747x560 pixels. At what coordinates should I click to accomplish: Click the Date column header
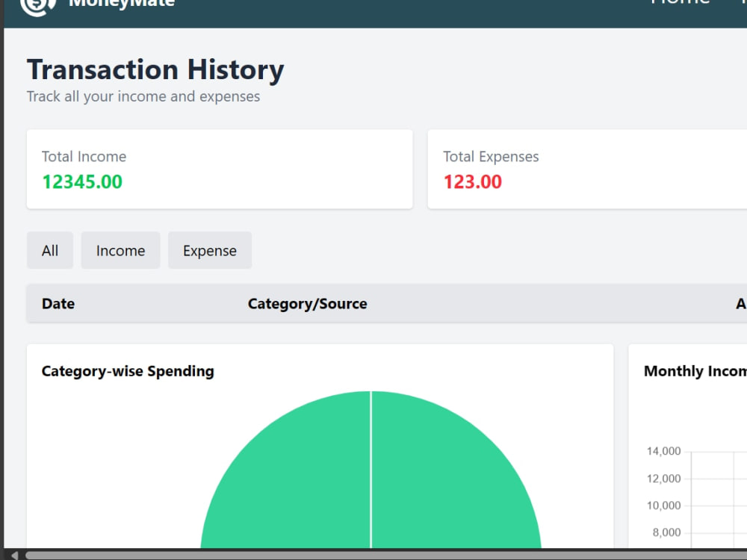tap(58, 304)
